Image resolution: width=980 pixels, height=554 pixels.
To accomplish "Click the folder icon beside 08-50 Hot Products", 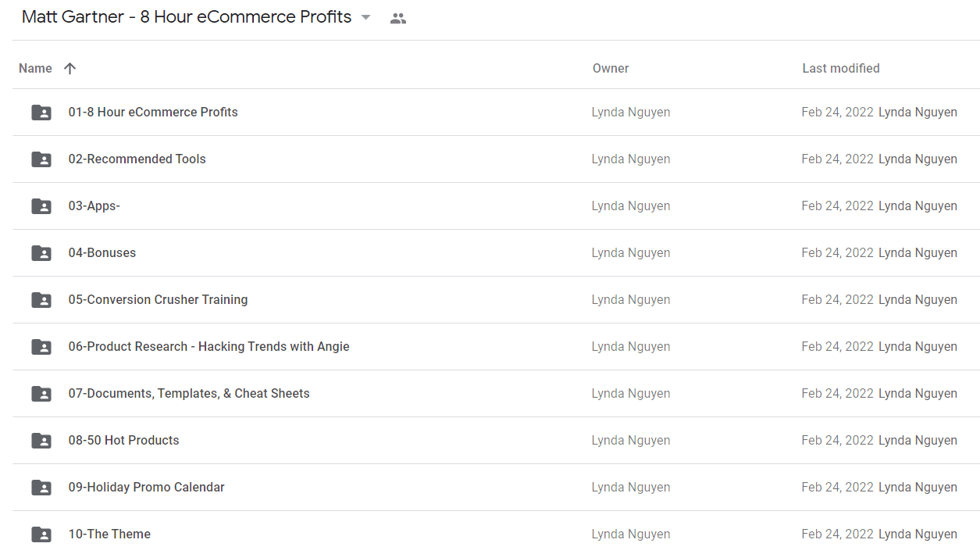I will tap(41, 441).
